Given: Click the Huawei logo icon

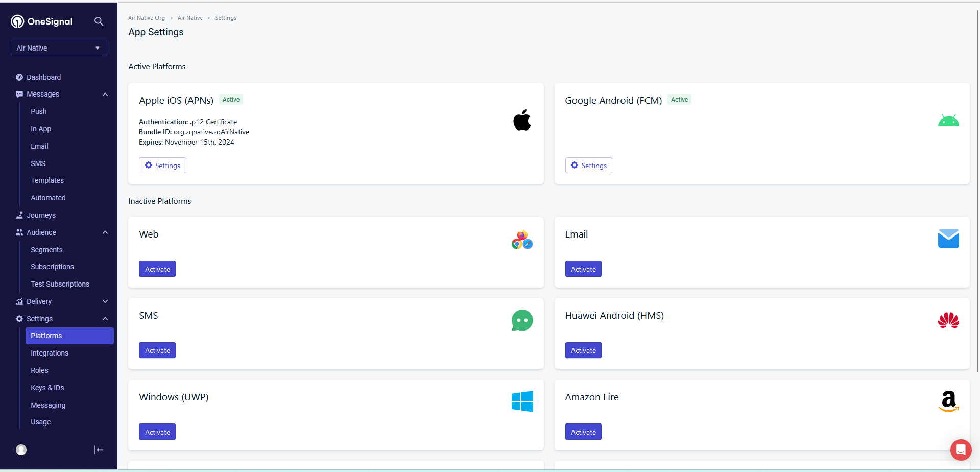Looking at the screenshot, I should tap(948, 320).
